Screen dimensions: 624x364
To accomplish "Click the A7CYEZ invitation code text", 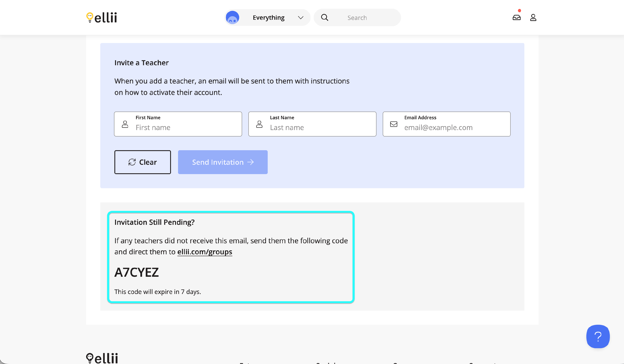I will click(x=136, y=272).
